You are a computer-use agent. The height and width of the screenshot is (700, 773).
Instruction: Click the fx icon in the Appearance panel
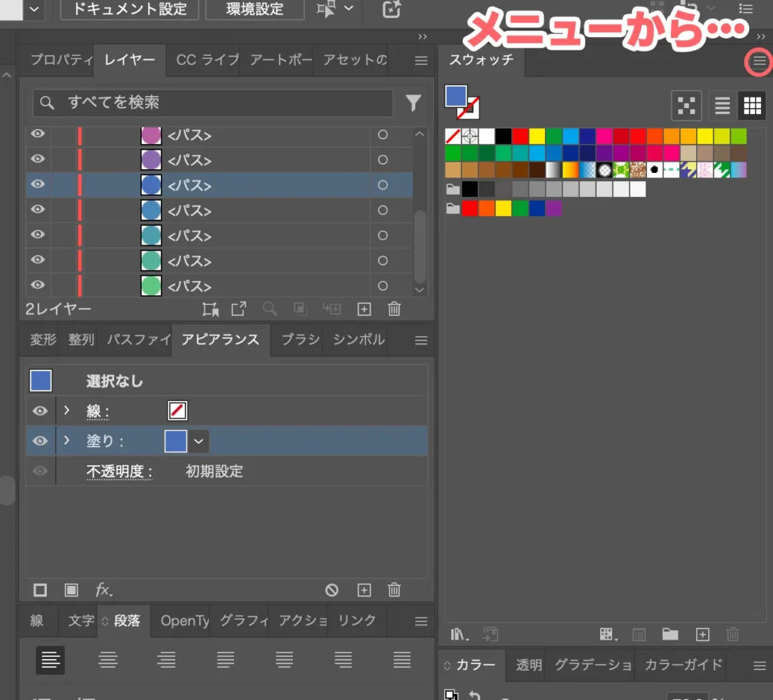(103, 590)
